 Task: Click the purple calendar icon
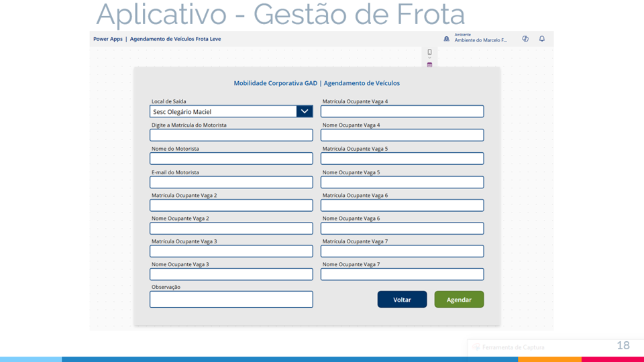[430, 65]
